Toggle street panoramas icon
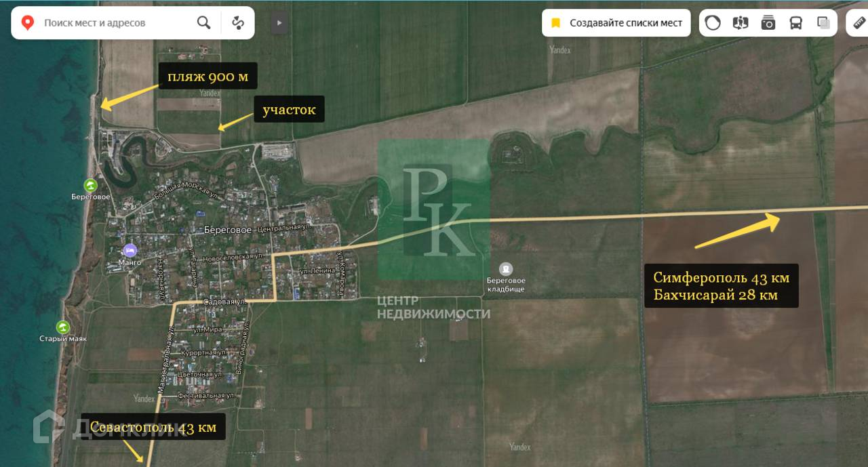The image size is (868, 467). (x=741, y=23)
